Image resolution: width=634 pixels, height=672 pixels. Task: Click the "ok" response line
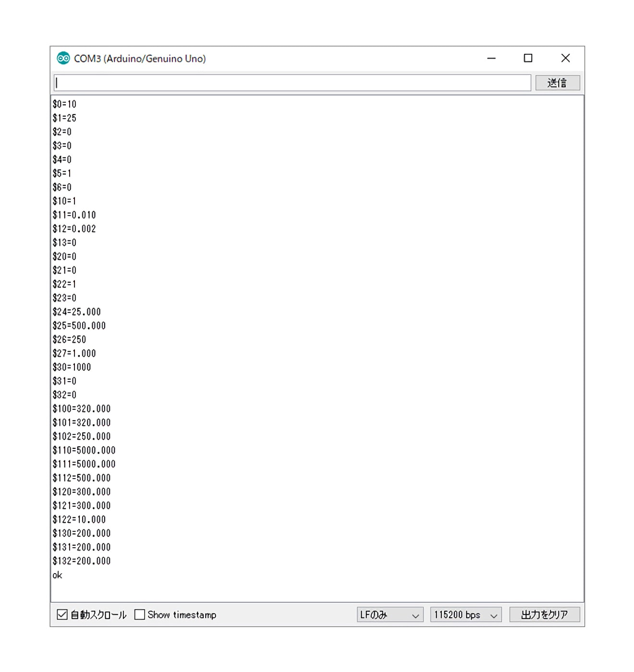pyautogui.click(x=57, y=575)
